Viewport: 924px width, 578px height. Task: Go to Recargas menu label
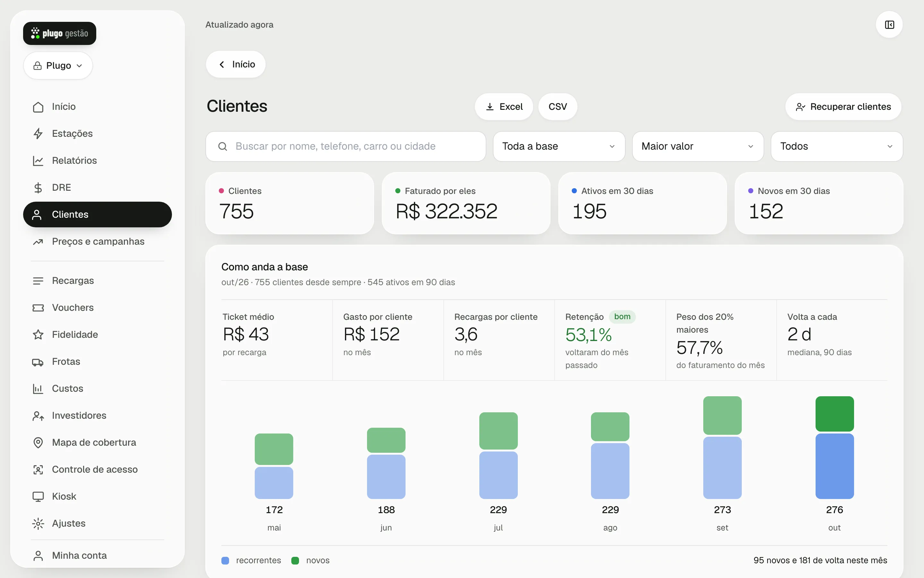[x=73, y=281]
